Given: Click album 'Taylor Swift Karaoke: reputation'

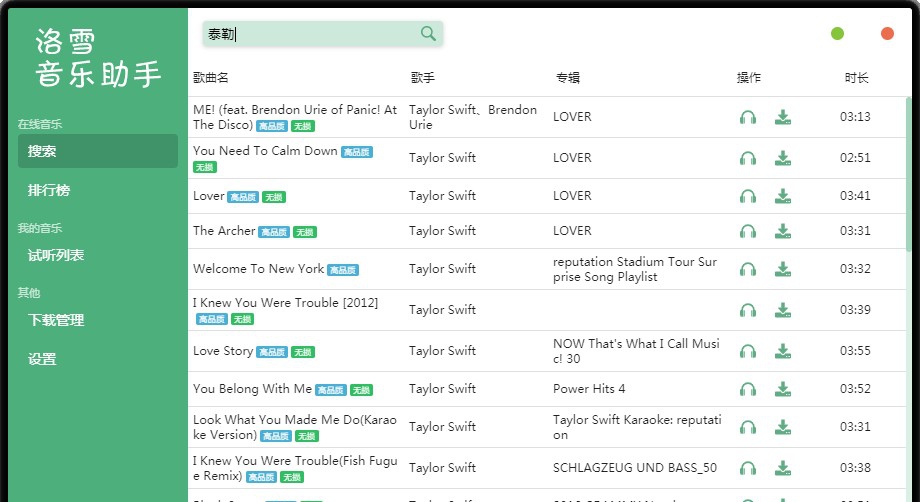Looking at the screenshot, I should [637, 427].
